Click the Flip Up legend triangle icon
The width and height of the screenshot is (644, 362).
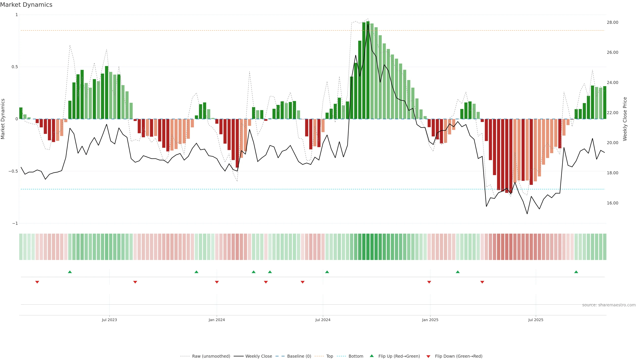(371, 356)
